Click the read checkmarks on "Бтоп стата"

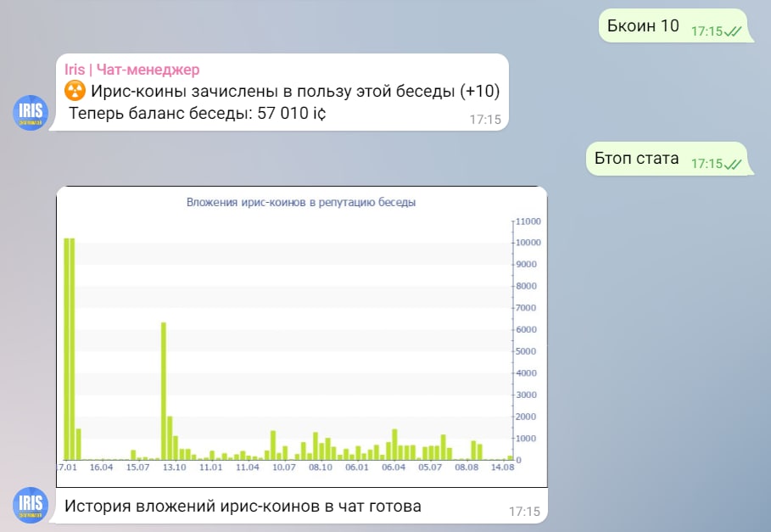pos(733,165)
